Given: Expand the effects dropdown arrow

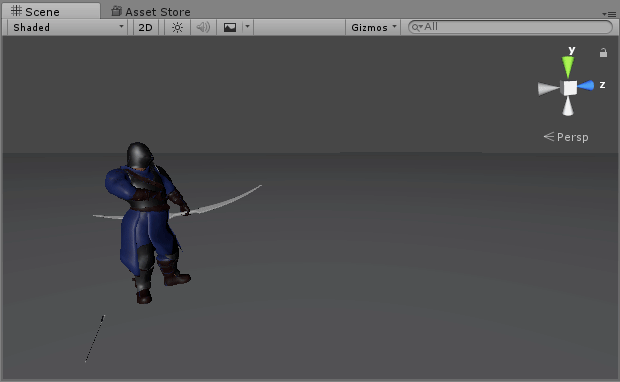Looking at the screenshot, I should coord(248,27).
